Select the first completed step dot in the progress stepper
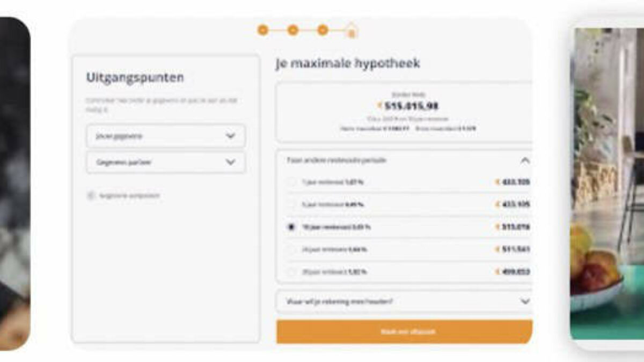This screenshot has width=644, height=362. click(262, 30)
